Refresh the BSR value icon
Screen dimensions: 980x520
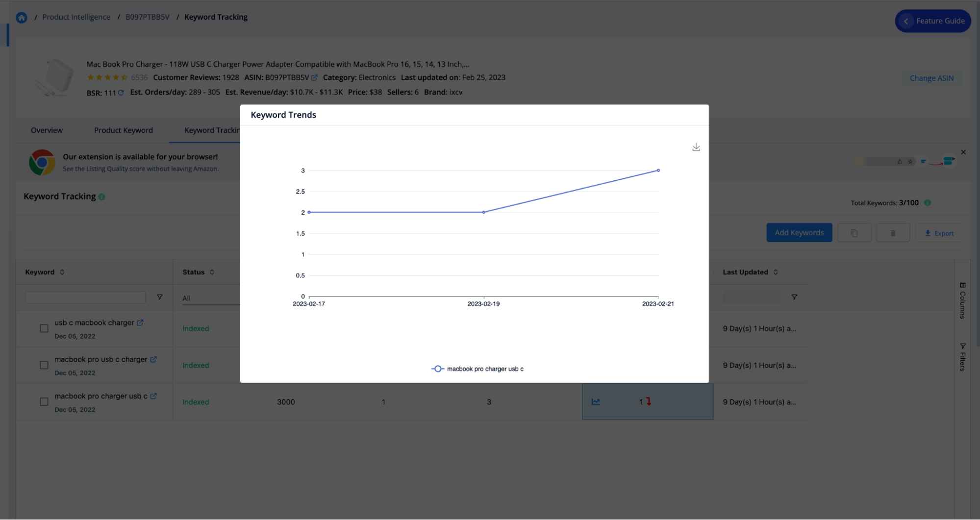click(x=121, y=93)
